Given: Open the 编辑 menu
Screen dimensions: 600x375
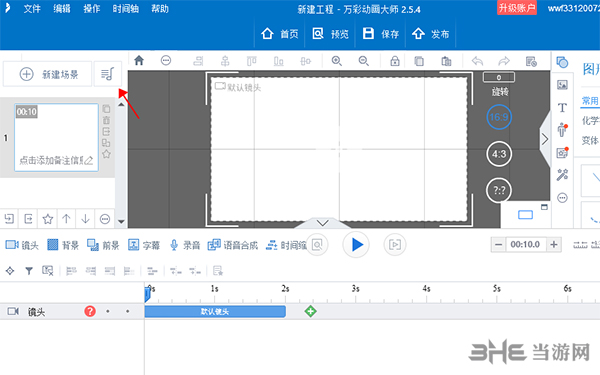Looking at the screenshot, I should click(62, 9).
